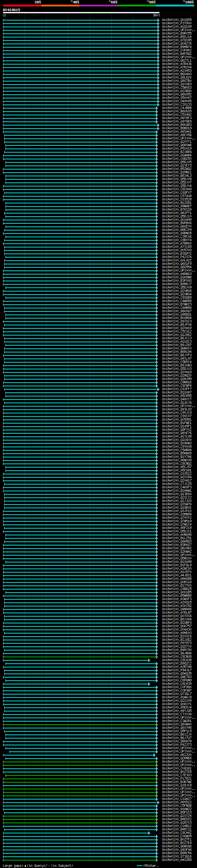Pick the UniRef100_B6R194 row label

click(176, 352)
